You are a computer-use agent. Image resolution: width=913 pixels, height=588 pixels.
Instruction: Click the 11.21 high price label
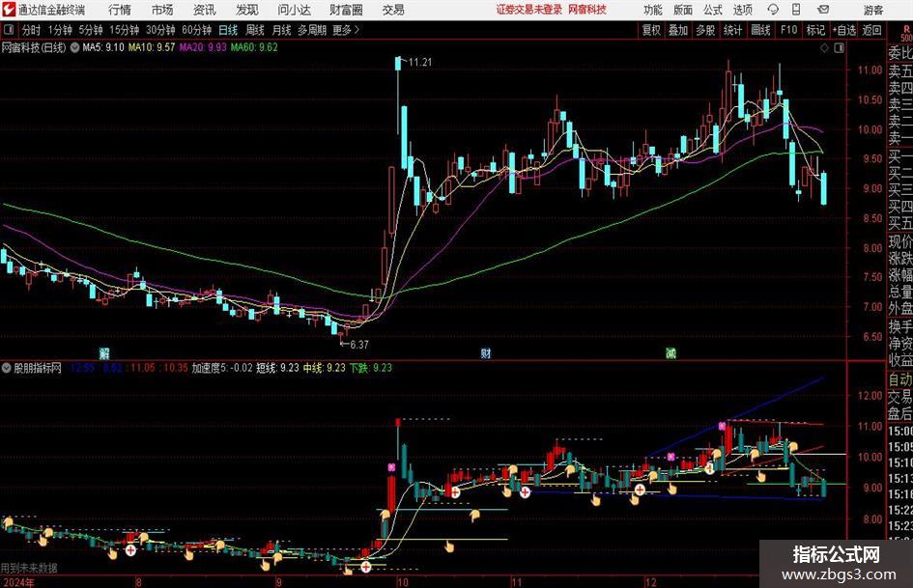click(x=420, y=63)
